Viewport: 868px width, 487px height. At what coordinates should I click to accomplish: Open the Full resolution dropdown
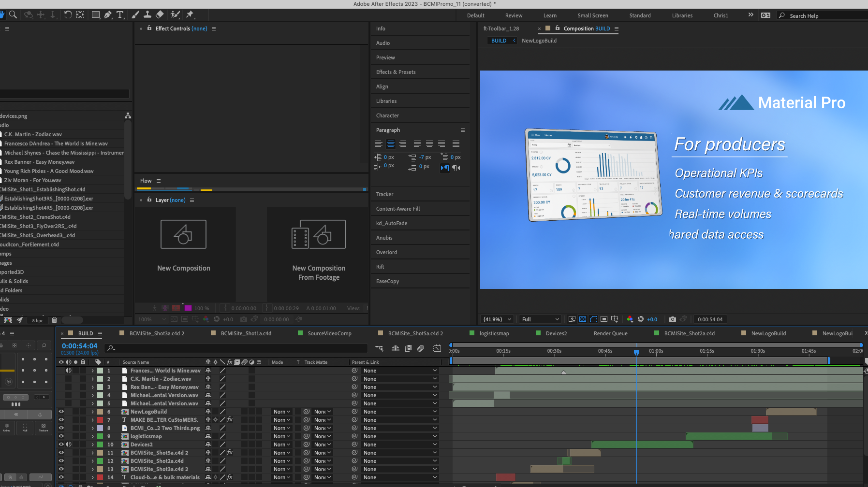coord(540,319)
